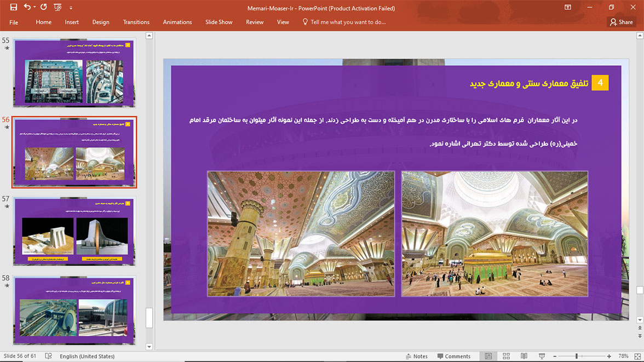The height and width of the screenshot is (362, 644).
Task: Click the Redo/Repeat icon
Action: [x=44, y=8]
